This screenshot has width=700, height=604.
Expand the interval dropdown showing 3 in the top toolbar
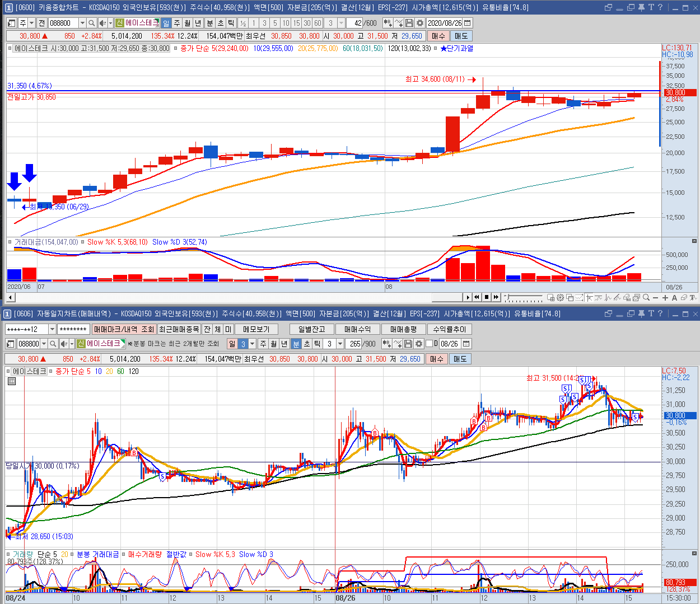click(341, 23)
